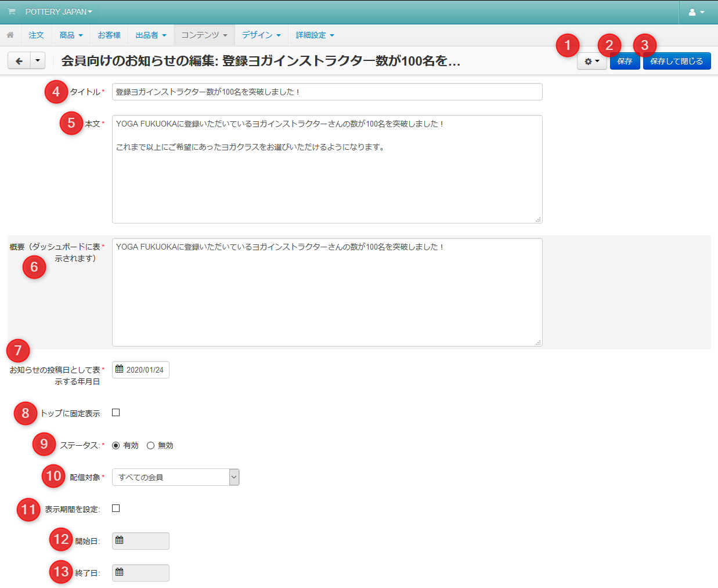Click the shopping cart icon beside POTTERY JAPAN
The width and height of the screenshot is (718, 588).
[12, 12]
